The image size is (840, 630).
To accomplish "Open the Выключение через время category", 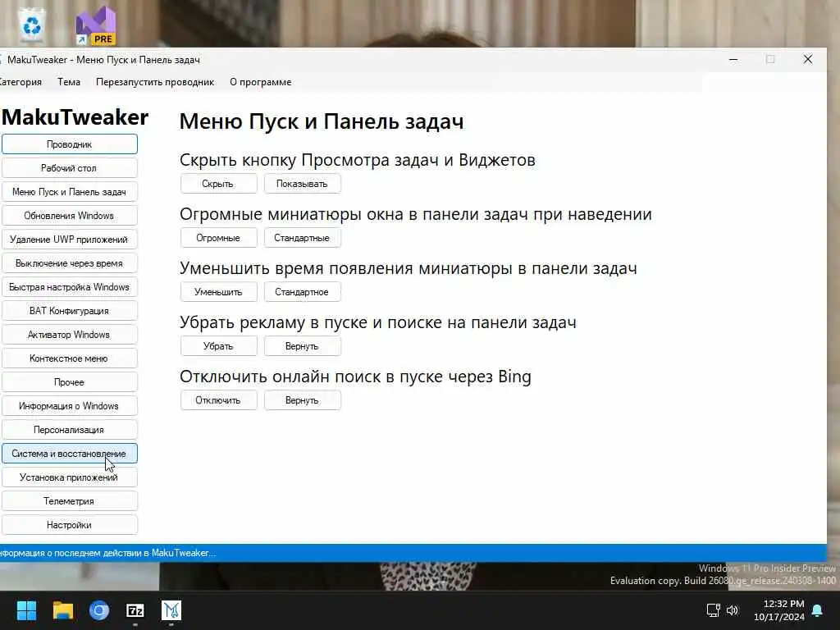I will [x=70, y=263].
